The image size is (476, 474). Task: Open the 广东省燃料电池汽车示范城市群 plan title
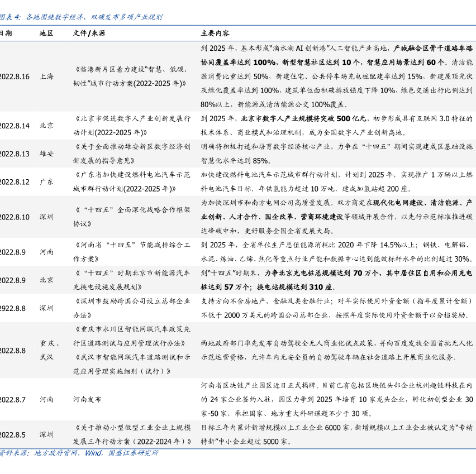click(132, 182)
